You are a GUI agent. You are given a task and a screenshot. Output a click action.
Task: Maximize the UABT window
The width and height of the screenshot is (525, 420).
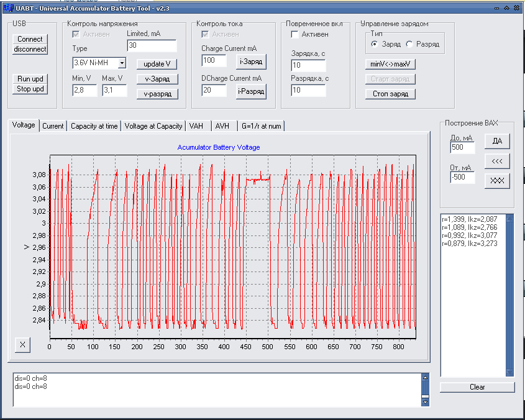coord(506,8)
